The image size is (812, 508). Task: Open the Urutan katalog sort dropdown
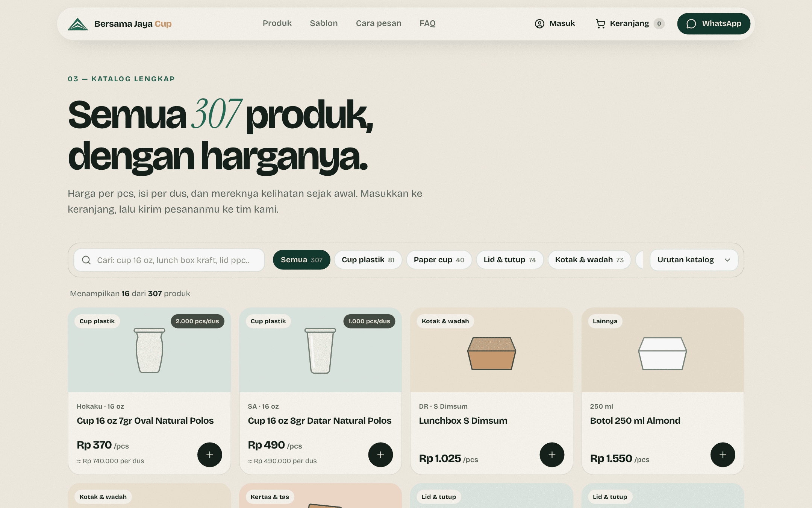694,260
